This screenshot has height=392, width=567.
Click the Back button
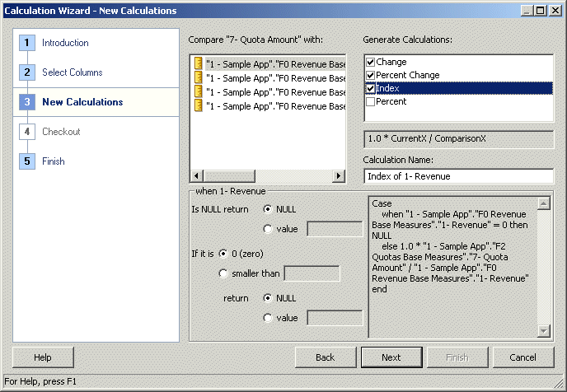coord(326,357)
